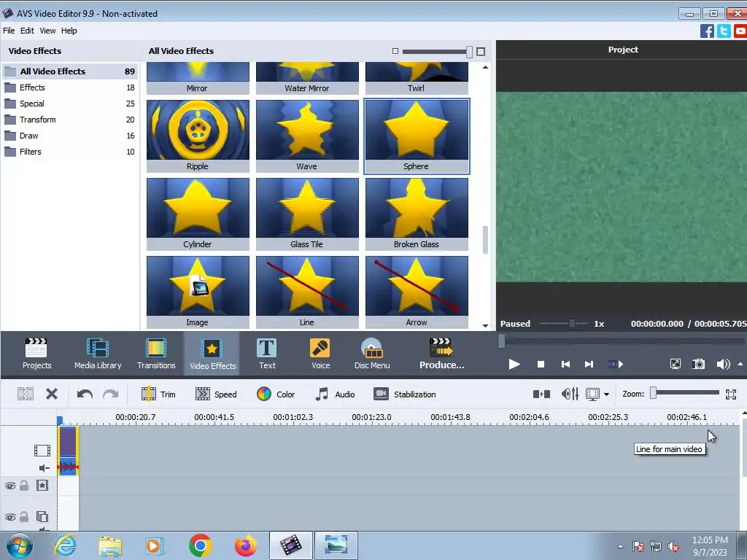Switch to the Transitions section
The width and height of the screenshot is (747, 560).
156,354
